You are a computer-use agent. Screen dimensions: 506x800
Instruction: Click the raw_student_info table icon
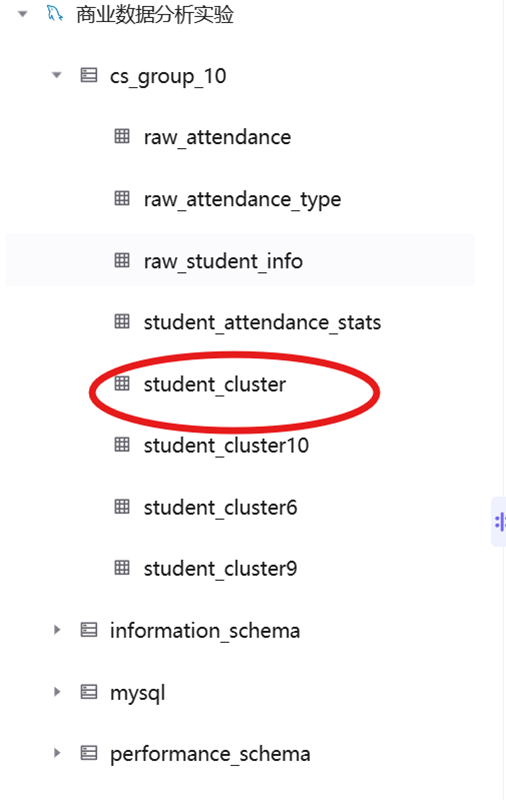(x=122, y=260)
